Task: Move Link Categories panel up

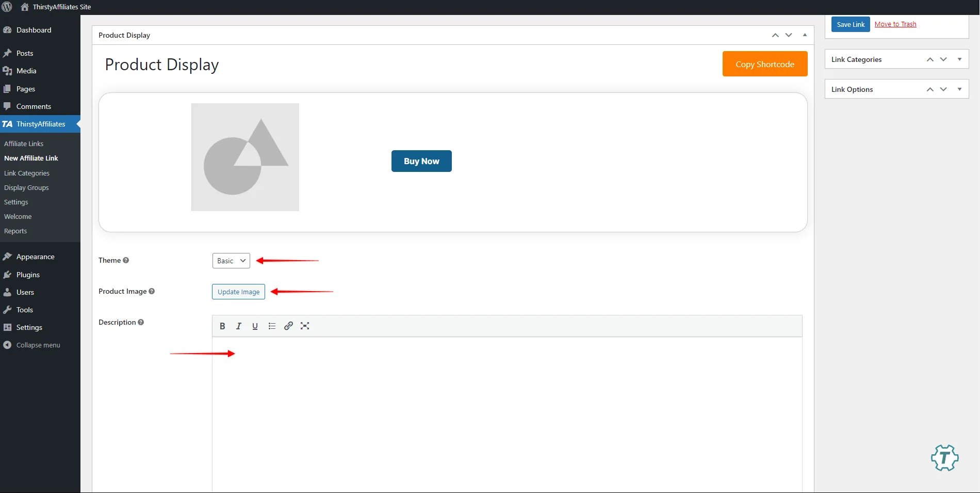Action: coord(930,59)
